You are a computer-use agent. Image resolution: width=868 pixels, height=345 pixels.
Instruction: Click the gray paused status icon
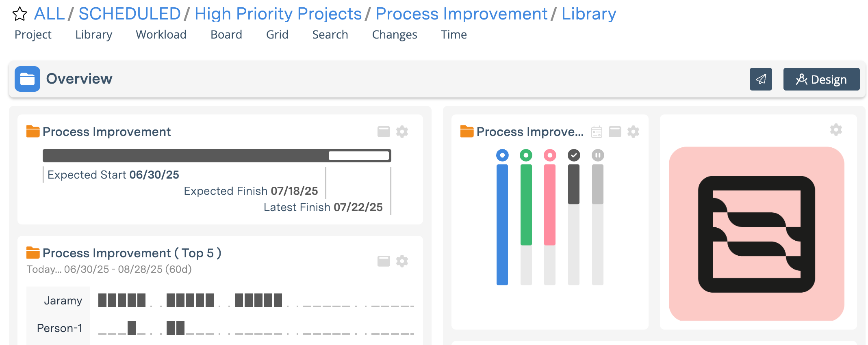coord(597,155)
